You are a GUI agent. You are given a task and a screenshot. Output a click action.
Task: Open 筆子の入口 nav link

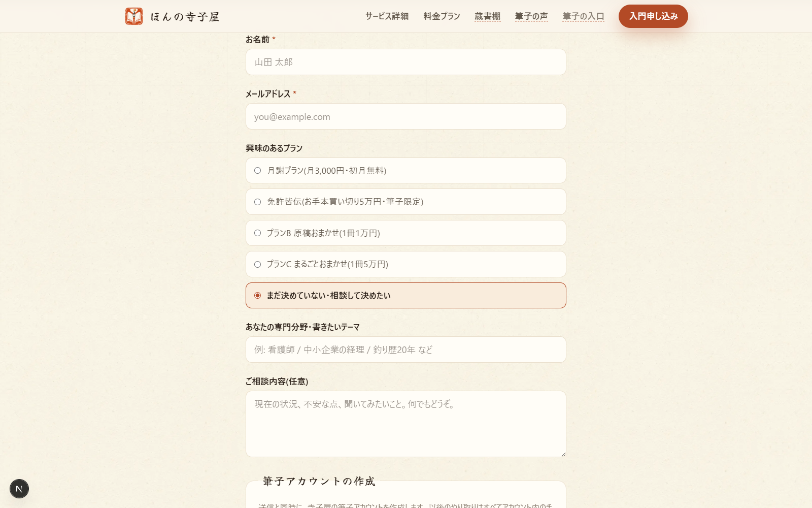coord(583,16)
